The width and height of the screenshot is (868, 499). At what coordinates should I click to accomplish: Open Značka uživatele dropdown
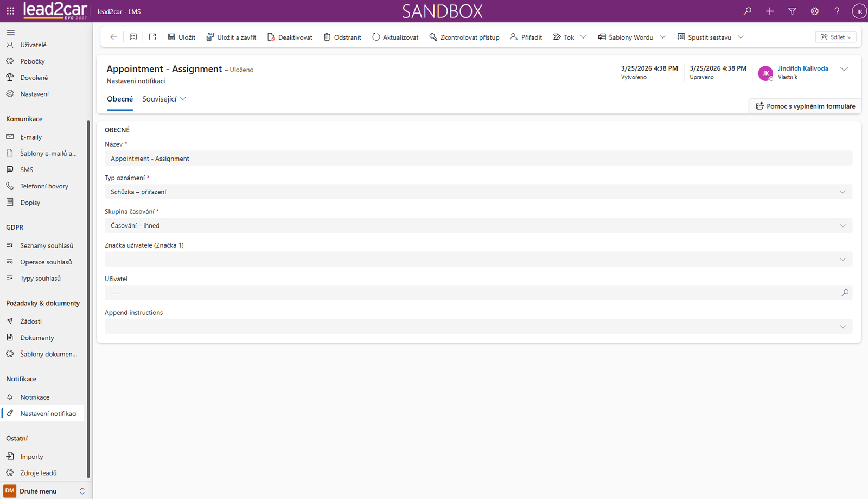478,259
